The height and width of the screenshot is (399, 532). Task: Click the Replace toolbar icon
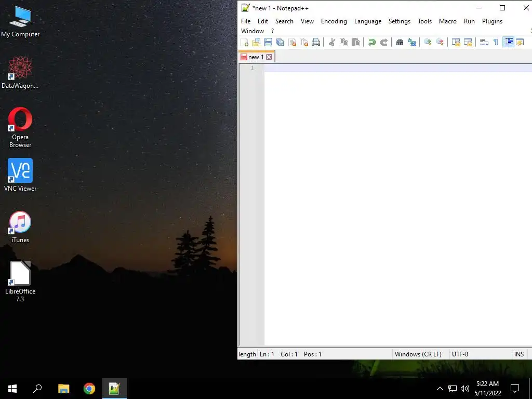click(412, 42)
